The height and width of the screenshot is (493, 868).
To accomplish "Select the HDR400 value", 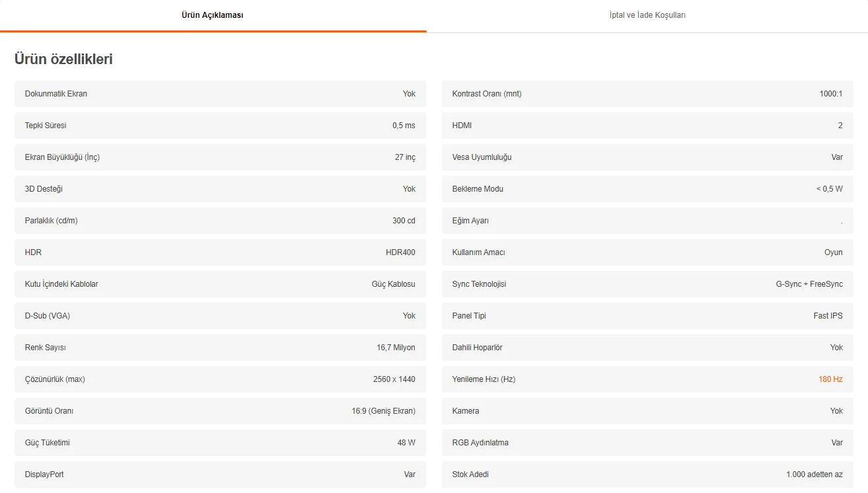I will (400, 252).
